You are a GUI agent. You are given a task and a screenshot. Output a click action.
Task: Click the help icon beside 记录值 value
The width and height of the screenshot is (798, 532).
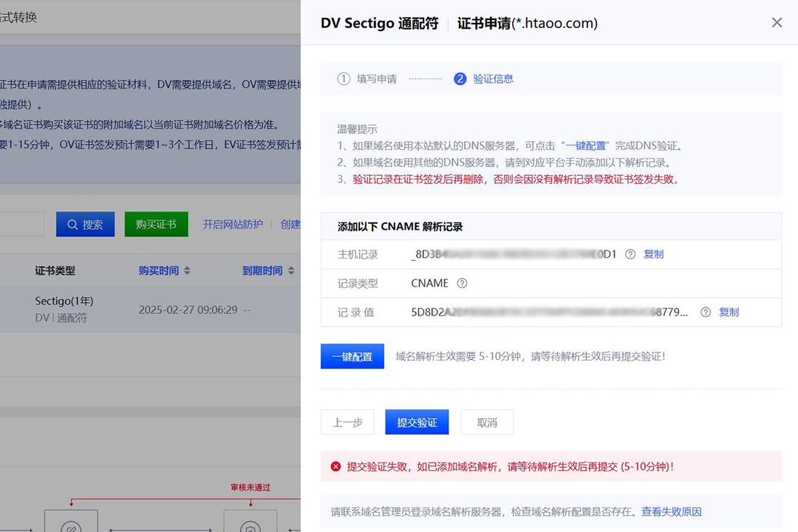[706, 312]
